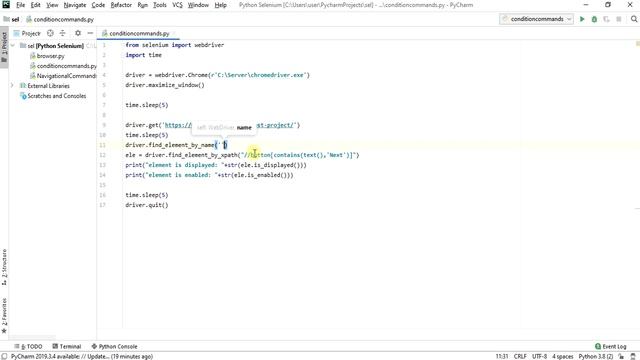Change the 4 spaces indent setting
640x360 pixels.
click(562, 356)
